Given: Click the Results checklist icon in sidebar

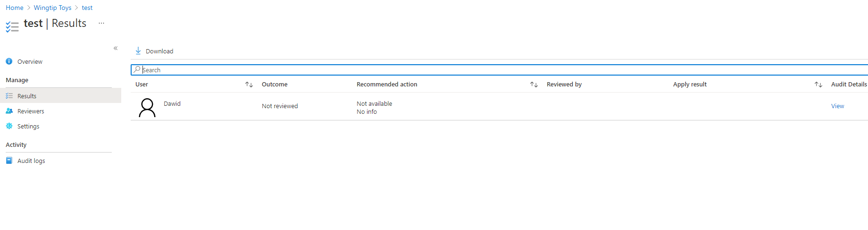Looking at the screenshot, I should 9,96.
